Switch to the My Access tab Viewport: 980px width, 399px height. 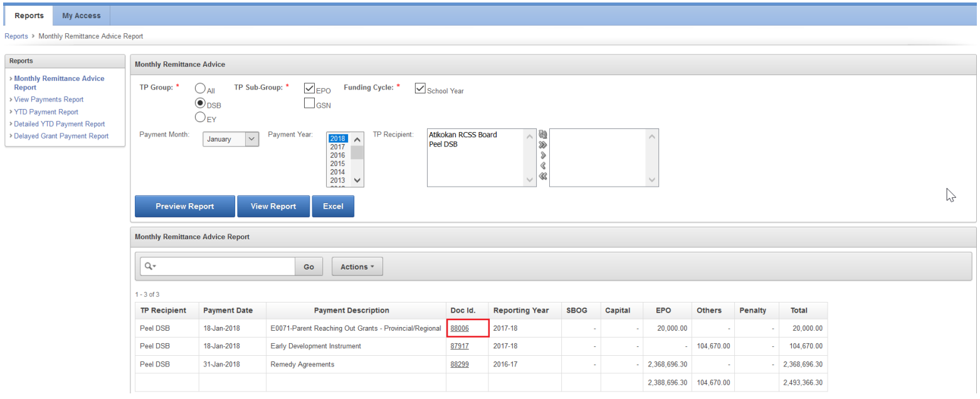point(82,16)
